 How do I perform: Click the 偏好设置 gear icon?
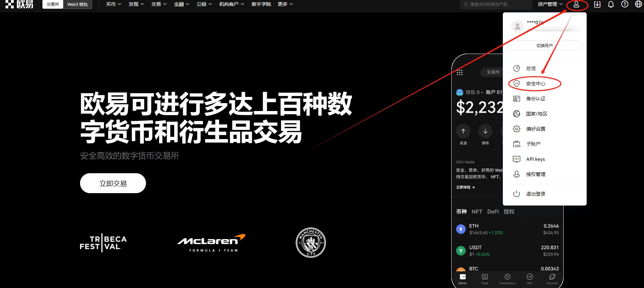pos(517,129)
